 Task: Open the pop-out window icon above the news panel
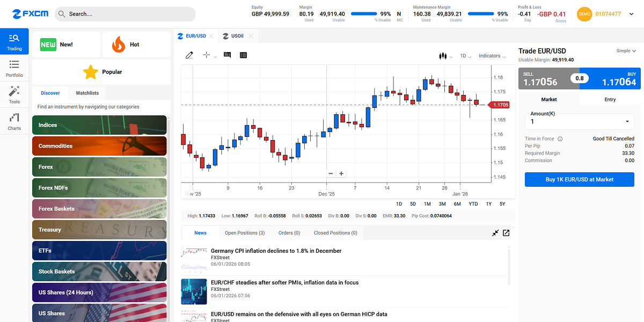tap(505, 233)
